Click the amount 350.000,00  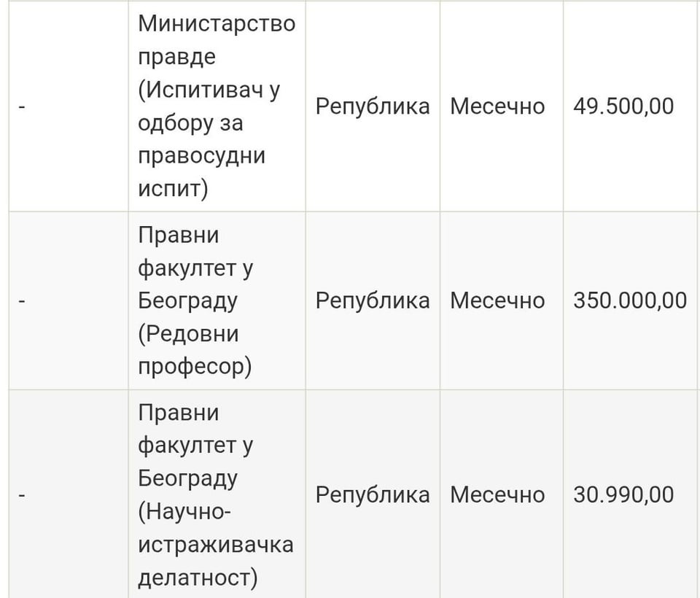tap(630, 300)
